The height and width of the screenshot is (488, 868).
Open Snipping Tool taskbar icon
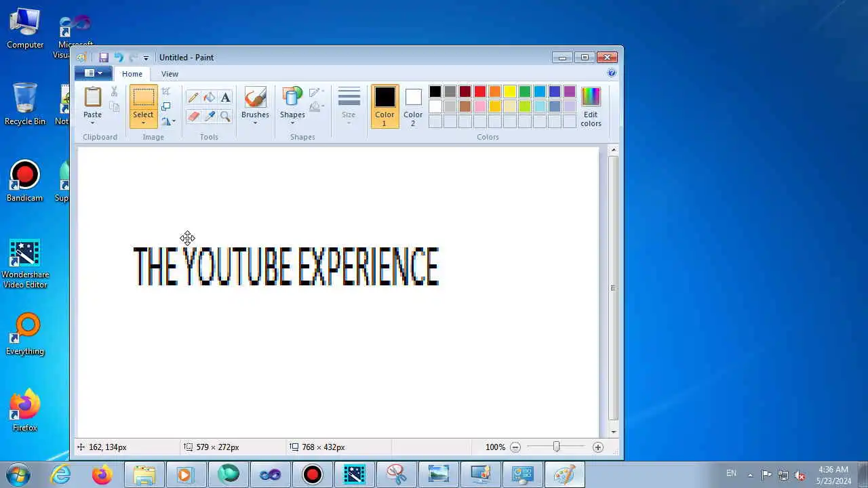tap(396, 474)
